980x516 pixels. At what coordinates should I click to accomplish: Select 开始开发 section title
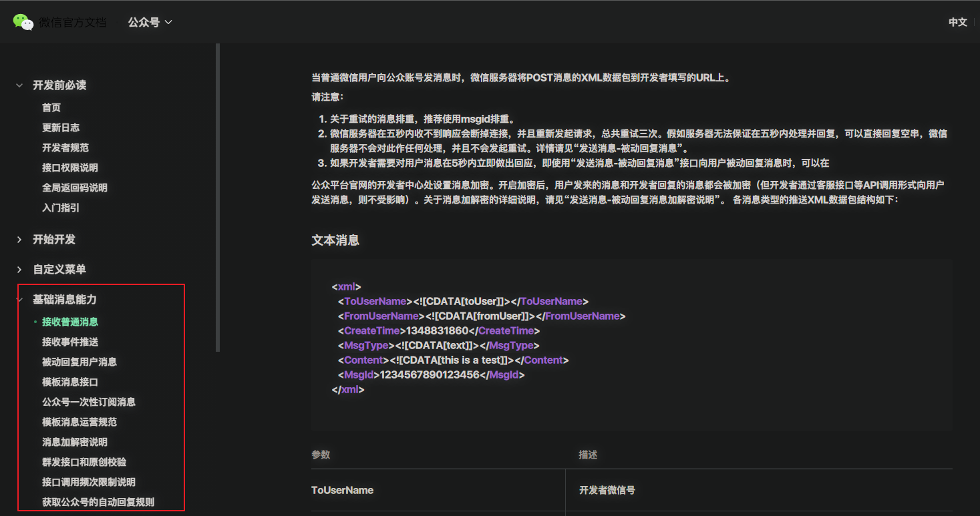54,239
